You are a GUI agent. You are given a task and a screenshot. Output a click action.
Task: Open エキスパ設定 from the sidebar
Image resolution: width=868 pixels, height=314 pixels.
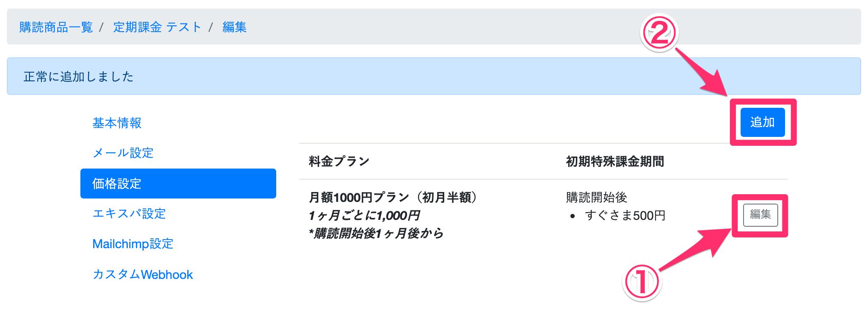129,213
